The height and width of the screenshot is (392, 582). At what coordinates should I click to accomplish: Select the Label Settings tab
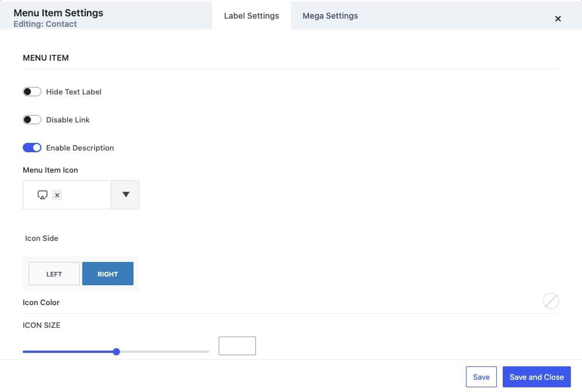251,16
